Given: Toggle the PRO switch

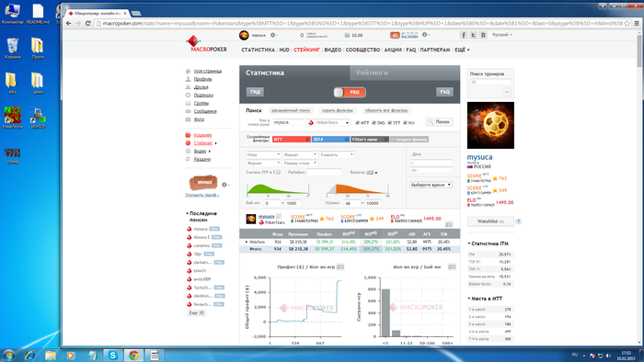Looking at the screenshot, I should click(x=350, y=92).
